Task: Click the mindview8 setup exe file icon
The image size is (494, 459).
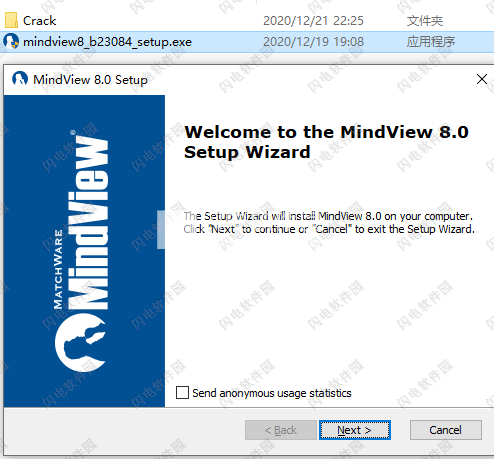Action: coord(11,41)
